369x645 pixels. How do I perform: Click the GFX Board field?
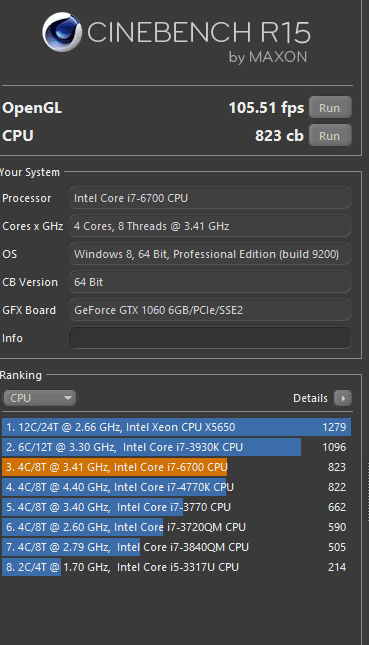point(210,310)
